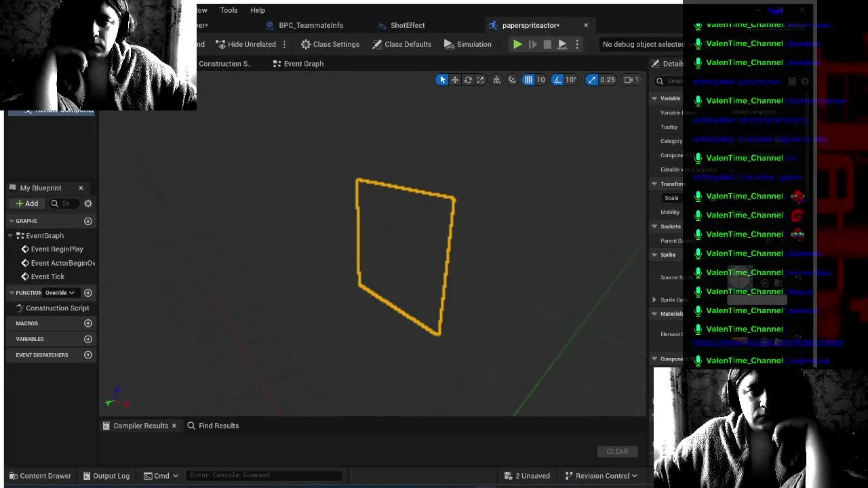Select Event BeginPlay node entry
Screen dimensions: 868x488
point(52,249)
